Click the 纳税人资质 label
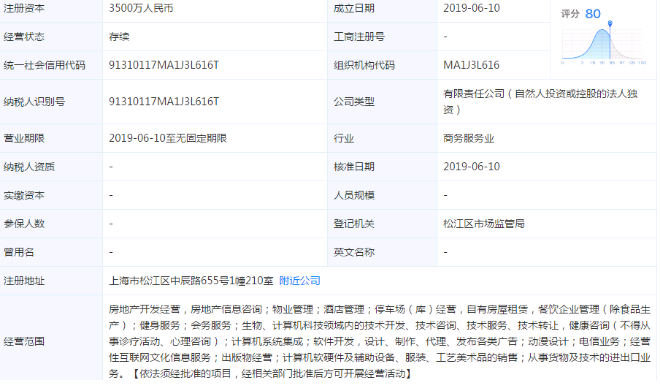This screenshot has height=384, width=660. (29, 167)
